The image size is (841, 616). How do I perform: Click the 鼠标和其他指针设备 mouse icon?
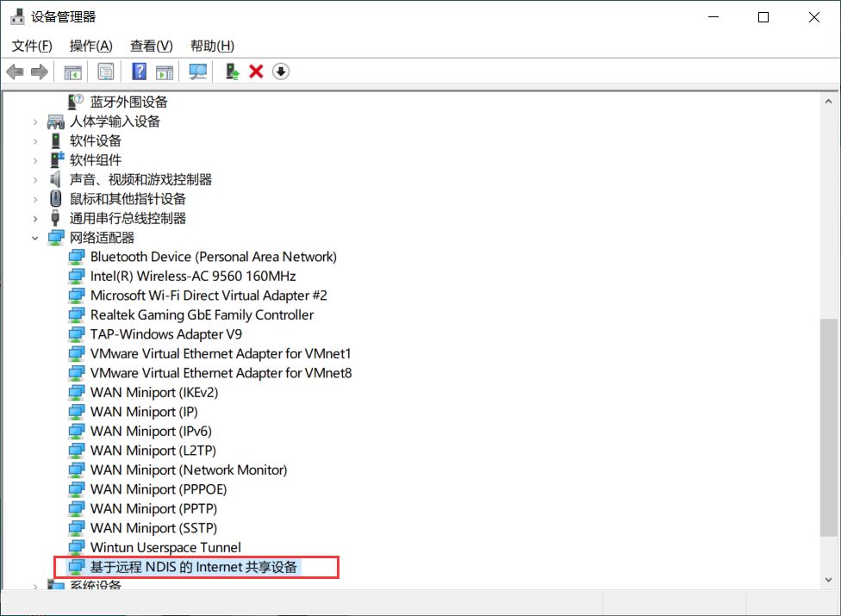pos(56,199)
